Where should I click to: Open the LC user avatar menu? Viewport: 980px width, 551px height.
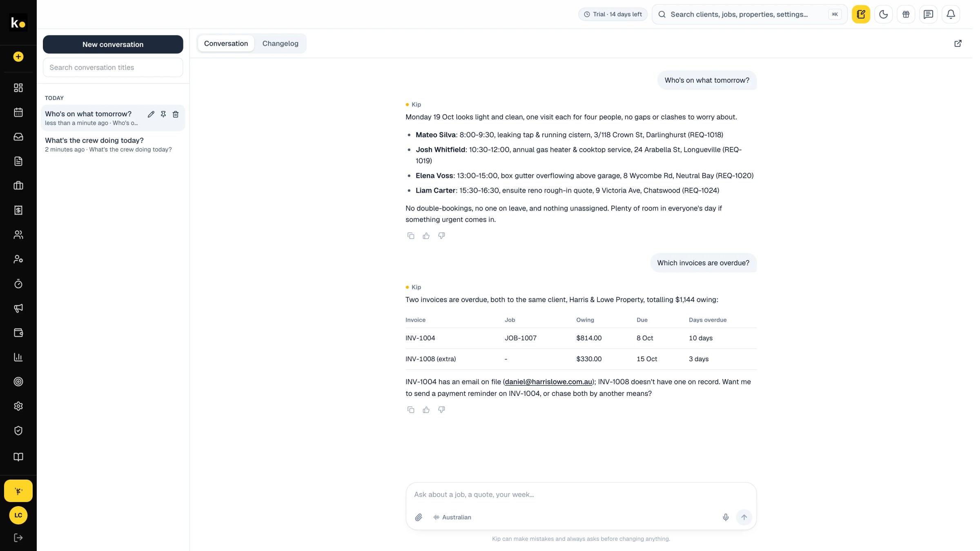[x=18, y=515]
